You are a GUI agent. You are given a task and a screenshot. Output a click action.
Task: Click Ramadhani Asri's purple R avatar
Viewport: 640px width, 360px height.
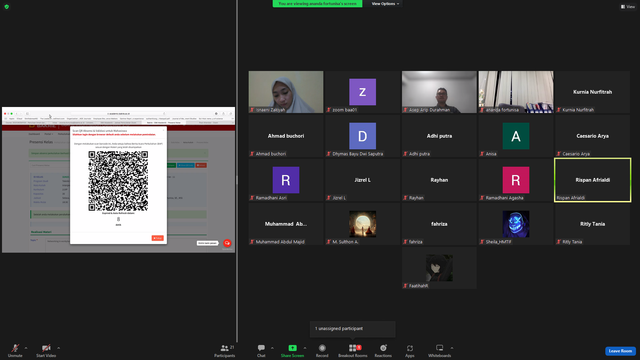coord(286,180)
